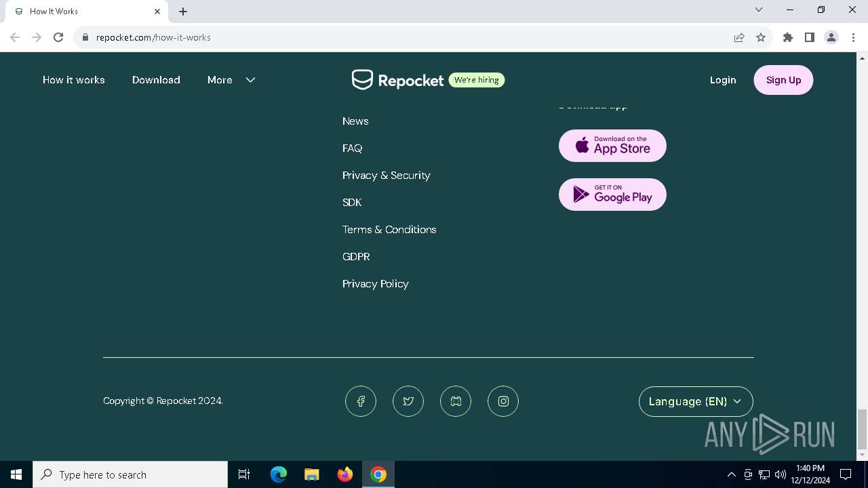The image size is (868, 488).
Task: Launch Firefox from the taskbar
Action: pos(344,474)
